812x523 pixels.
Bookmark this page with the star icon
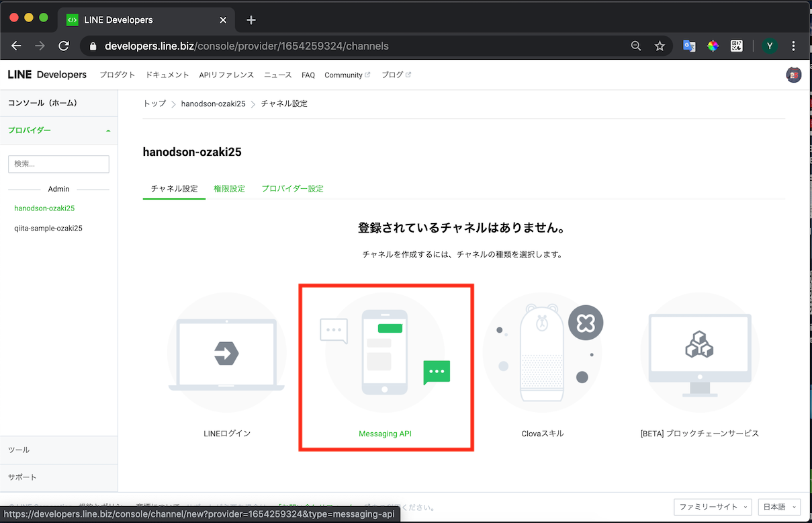(x=660, y=46)
